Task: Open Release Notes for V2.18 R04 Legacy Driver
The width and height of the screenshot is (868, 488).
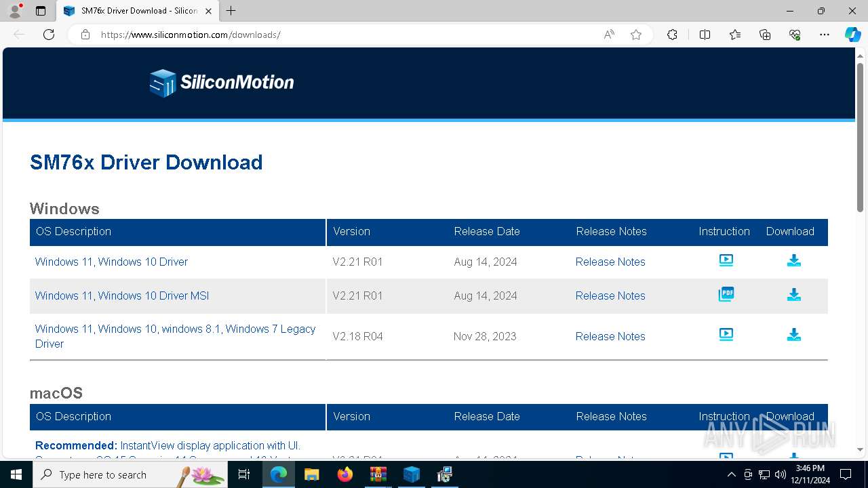Action: pos(610,336)
